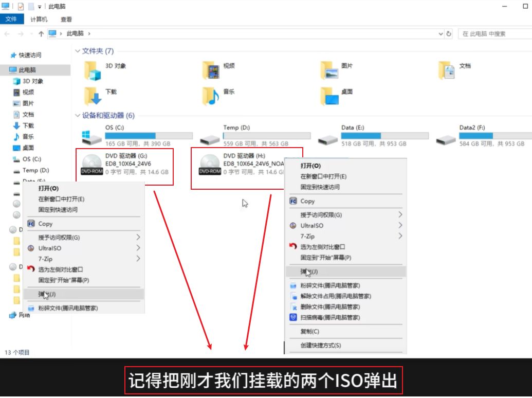
Task: Switch to the 查看 ribbon tab
Action: [66, 20]
